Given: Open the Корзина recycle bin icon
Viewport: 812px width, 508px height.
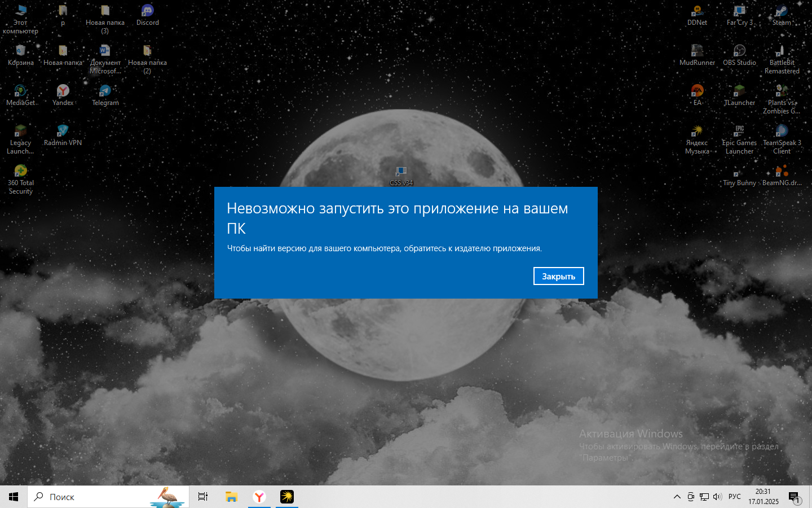Looking at the screenshot, I should (x=21, y=52).
